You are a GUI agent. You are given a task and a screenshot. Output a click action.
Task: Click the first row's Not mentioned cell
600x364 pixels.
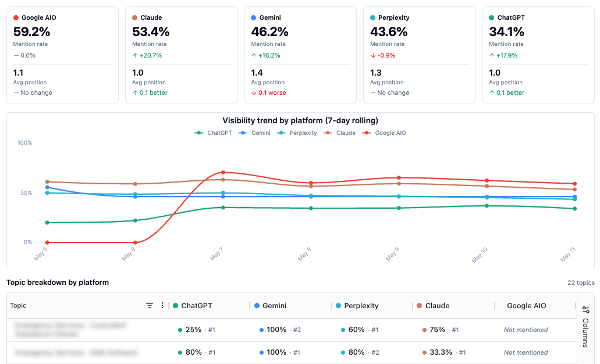tap(526, 330)
